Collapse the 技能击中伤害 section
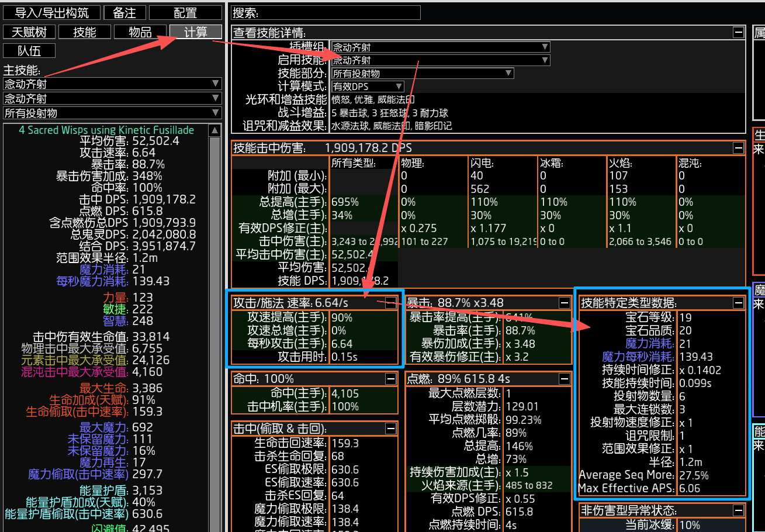The width and height of the screenshot is (765, 532). 739,148
